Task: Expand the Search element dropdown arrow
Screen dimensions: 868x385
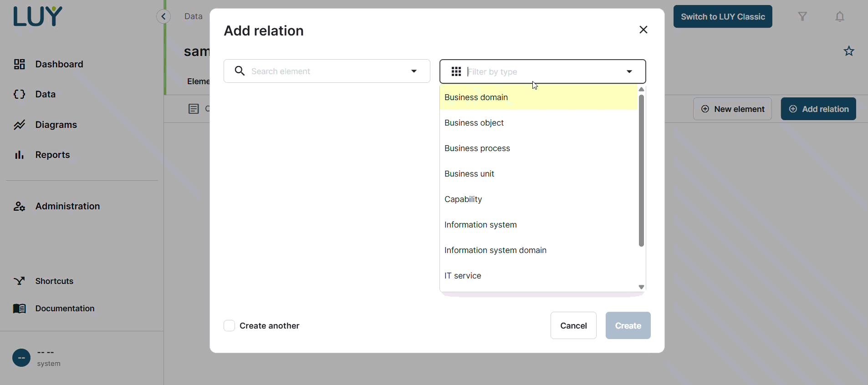Action: point(414,71)
